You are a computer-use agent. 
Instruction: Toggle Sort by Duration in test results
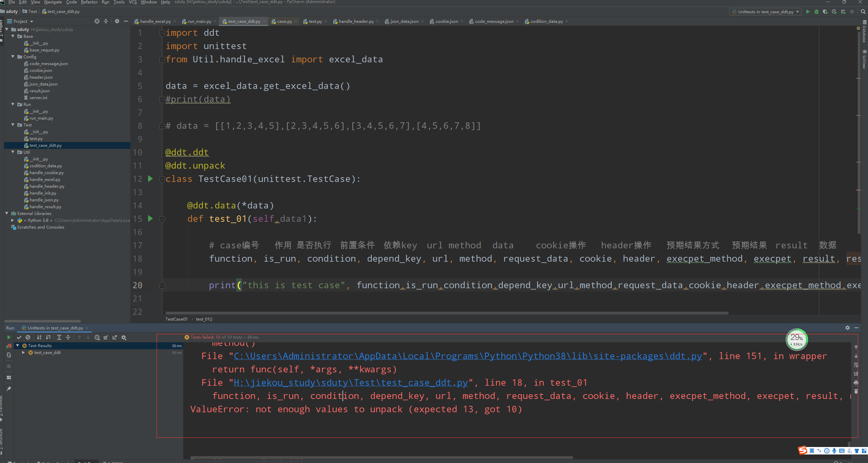(48, 337)
